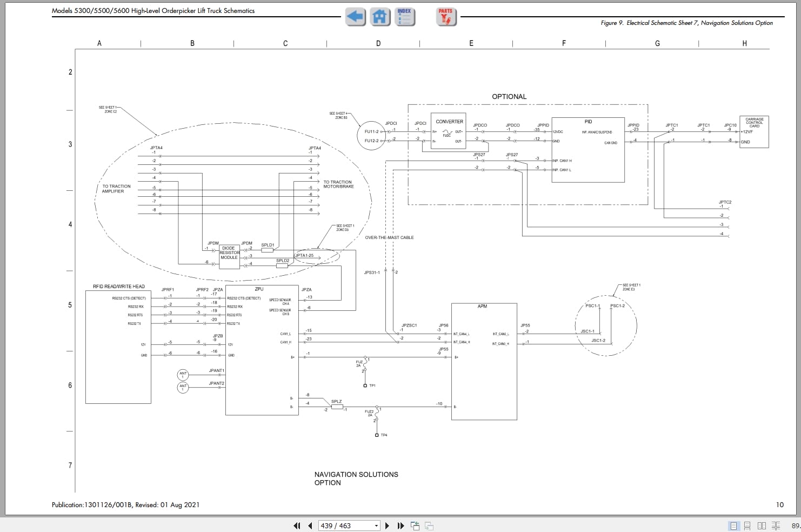The width and height of the screenshot is (801, 532).
Task: Click the JPS31-1 label
Action: point(372,272)
